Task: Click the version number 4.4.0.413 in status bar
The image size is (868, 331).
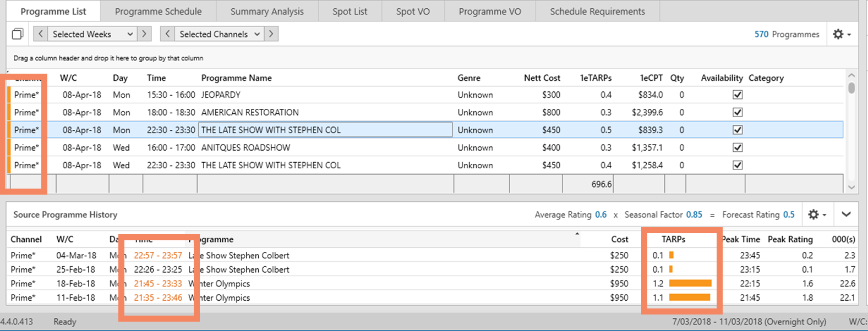Action: click(17, 322)
